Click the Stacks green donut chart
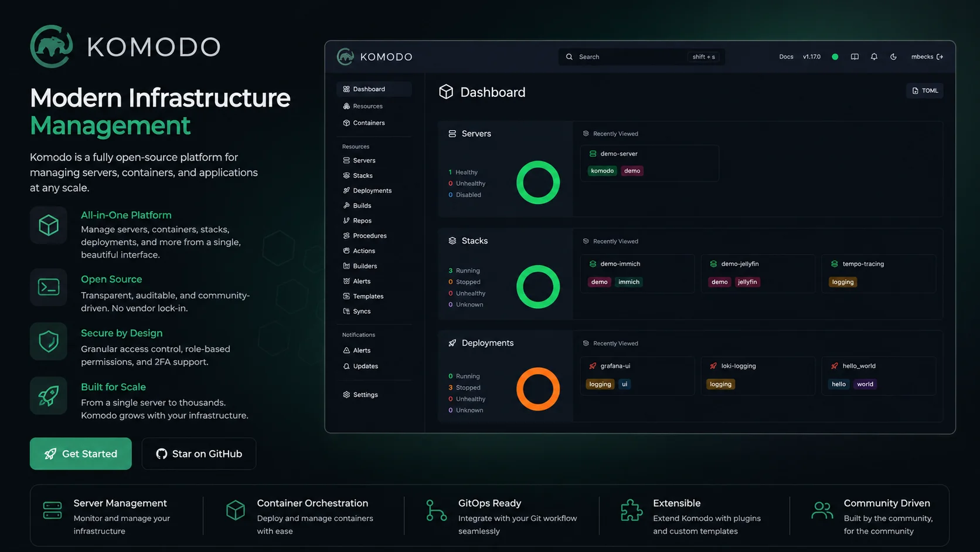This screenshot has height=552, width=980. point(538,287)
